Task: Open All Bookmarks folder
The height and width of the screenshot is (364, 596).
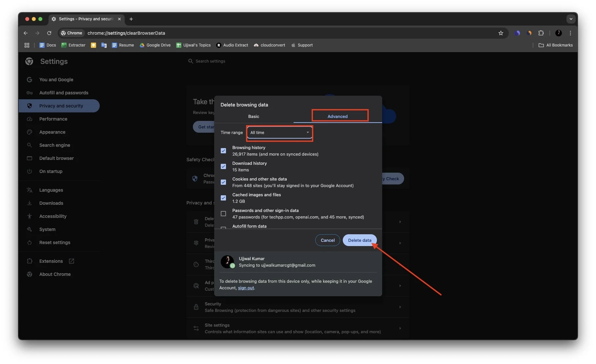Action: [x=556, y=45]
